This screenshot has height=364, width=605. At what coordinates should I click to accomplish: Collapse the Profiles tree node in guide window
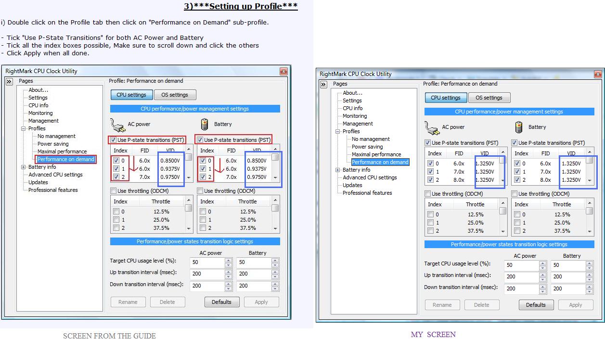pyautogui.click(x=23, y=128)
